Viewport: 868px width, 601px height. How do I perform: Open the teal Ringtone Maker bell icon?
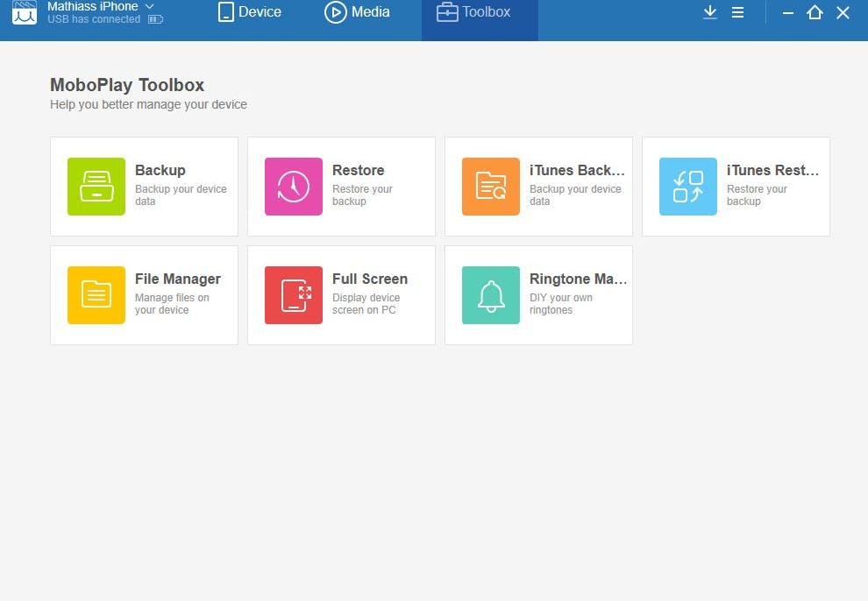click(491, 295)
